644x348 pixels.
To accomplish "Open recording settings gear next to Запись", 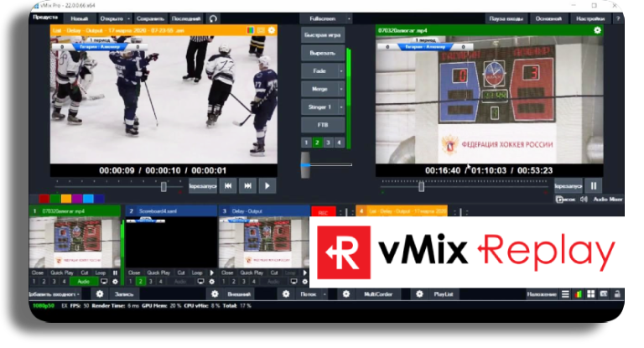I will click(x=100, y=294).
